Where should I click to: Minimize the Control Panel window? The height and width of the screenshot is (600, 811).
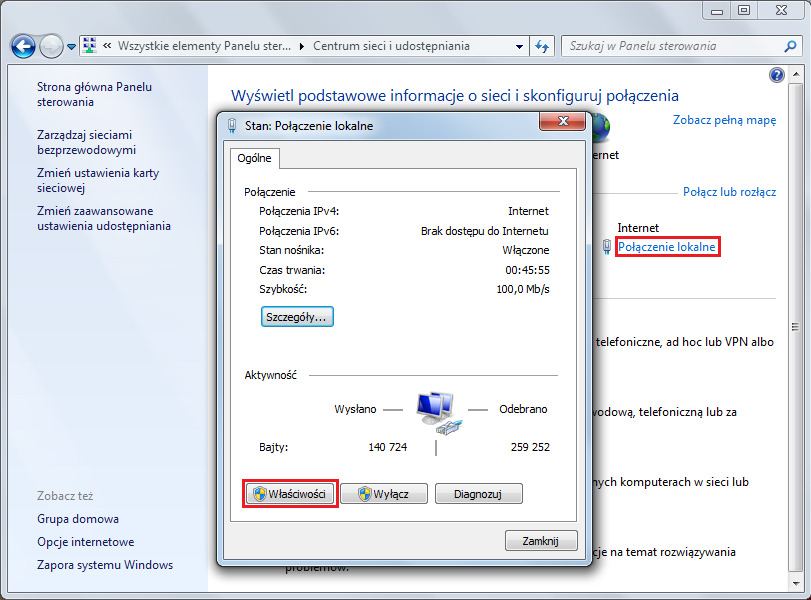pos(716,10)
